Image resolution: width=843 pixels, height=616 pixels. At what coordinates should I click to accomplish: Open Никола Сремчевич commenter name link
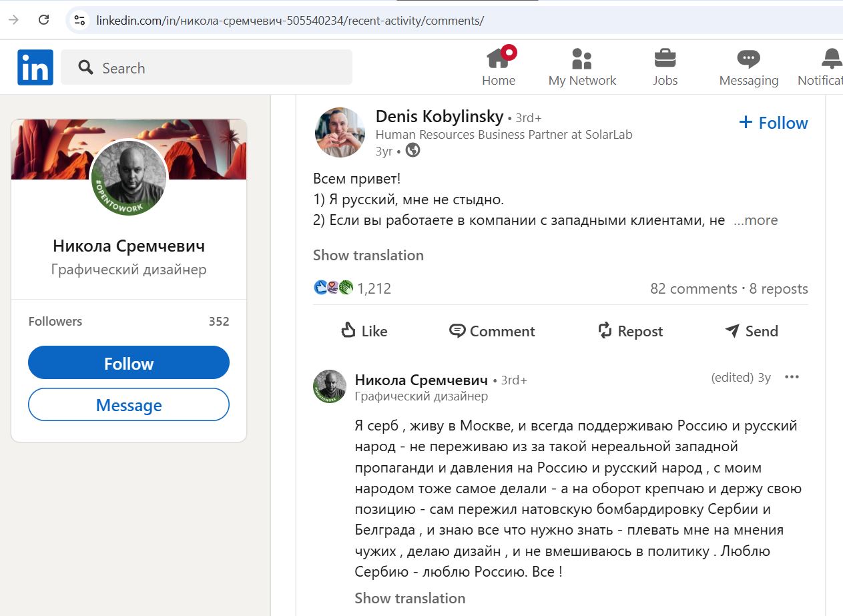pyautogui.click(x=421, y=380)
